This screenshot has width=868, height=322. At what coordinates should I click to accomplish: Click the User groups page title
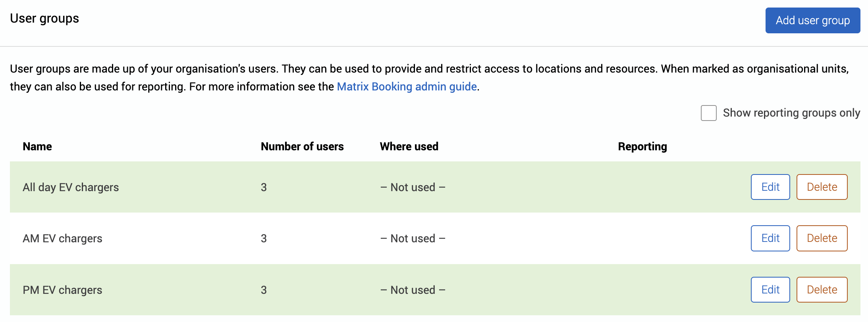click(x=44, y=18)
